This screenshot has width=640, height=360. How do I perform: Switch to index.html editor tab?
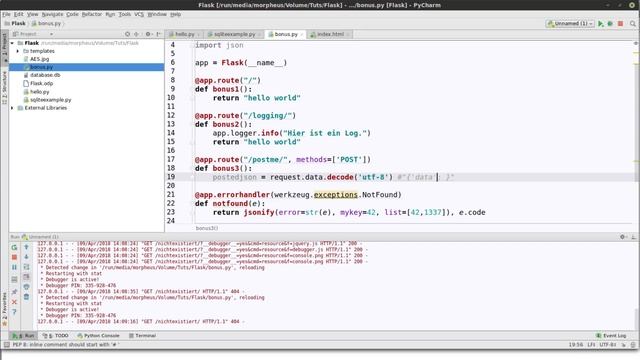point(330,34)
